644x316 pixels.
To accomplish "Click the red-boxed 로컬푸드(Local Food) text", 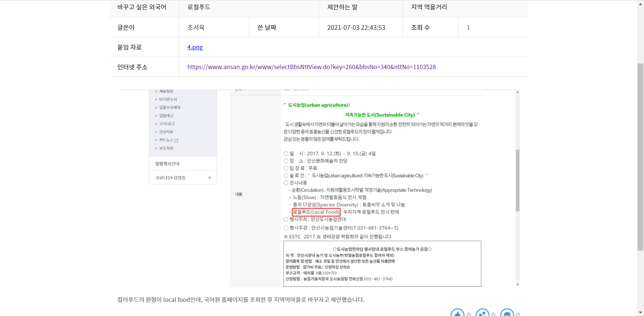I will (316, 212).
